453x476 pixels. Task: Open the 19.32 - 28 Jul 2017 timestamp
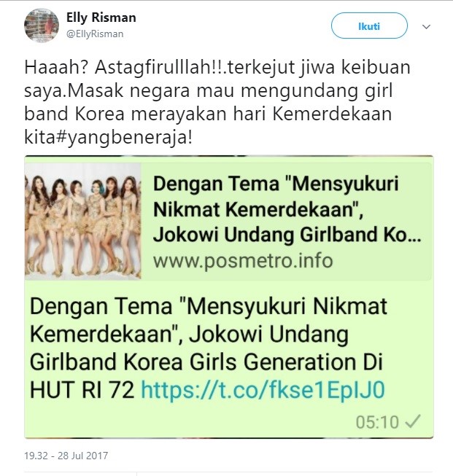66,456
